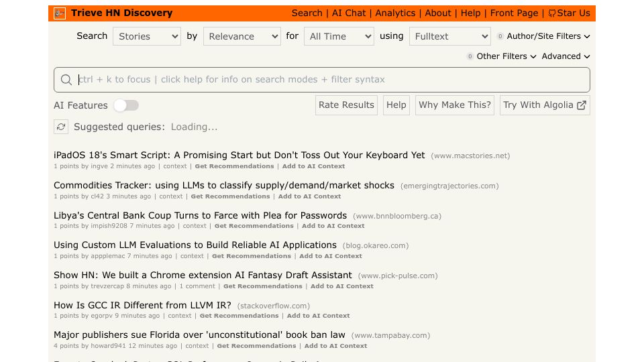Screen dimensions: 644x362
Task: Click the www.macstories.net domain link
Action: 470,156
